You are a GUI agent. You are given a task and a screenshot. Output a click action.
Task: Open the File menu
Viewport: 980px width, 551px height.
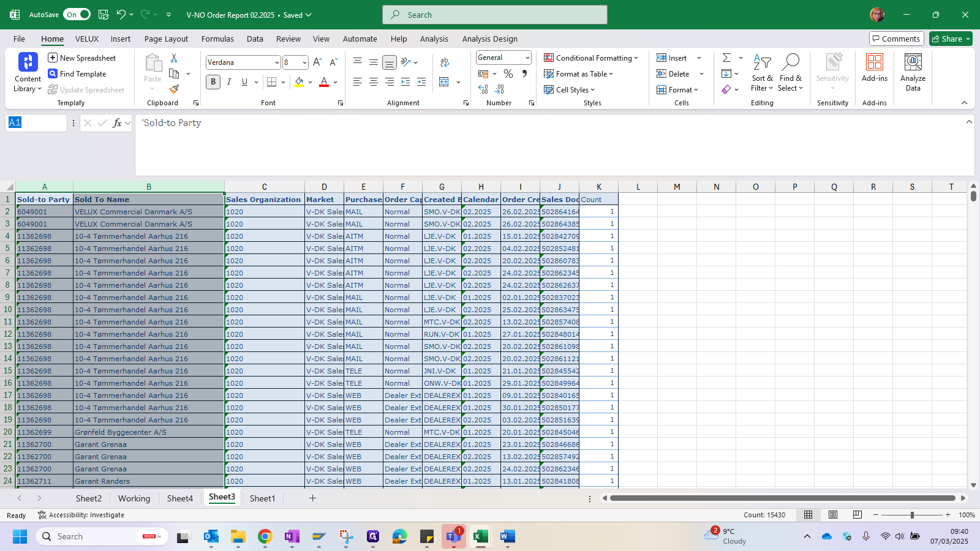point(19,39)
